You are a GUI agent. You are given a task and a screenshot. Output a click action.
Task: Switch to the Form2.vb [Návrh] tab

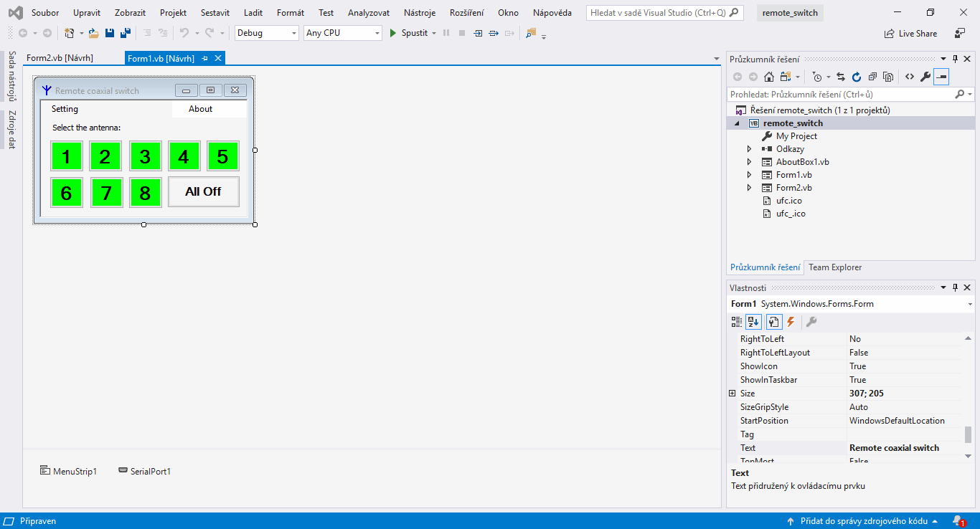[x=60, y=58]
